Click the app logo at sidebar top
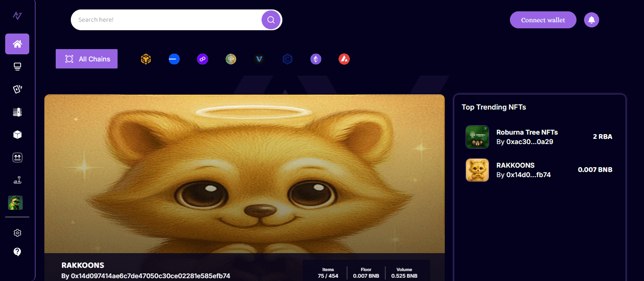Viewport: 644px width, 281px height. [17, 16]
